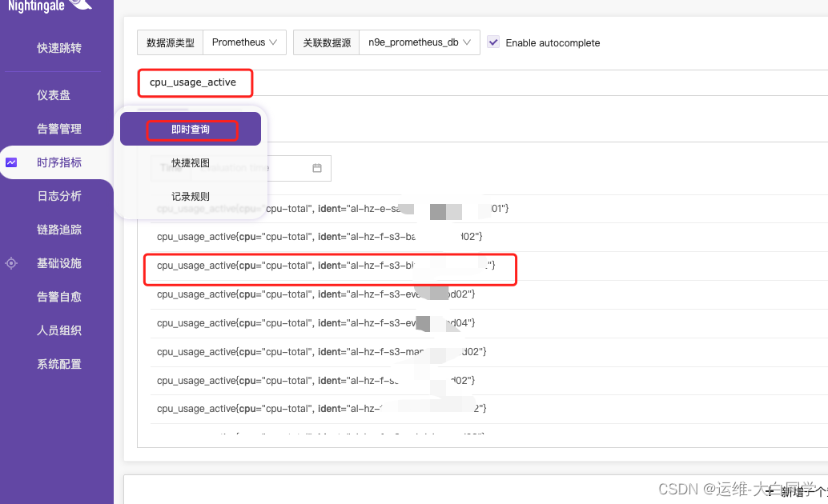The image size is (828, 504).
Task: Expand the Prometheus datasource type dropdown
Action: (244, 42)
